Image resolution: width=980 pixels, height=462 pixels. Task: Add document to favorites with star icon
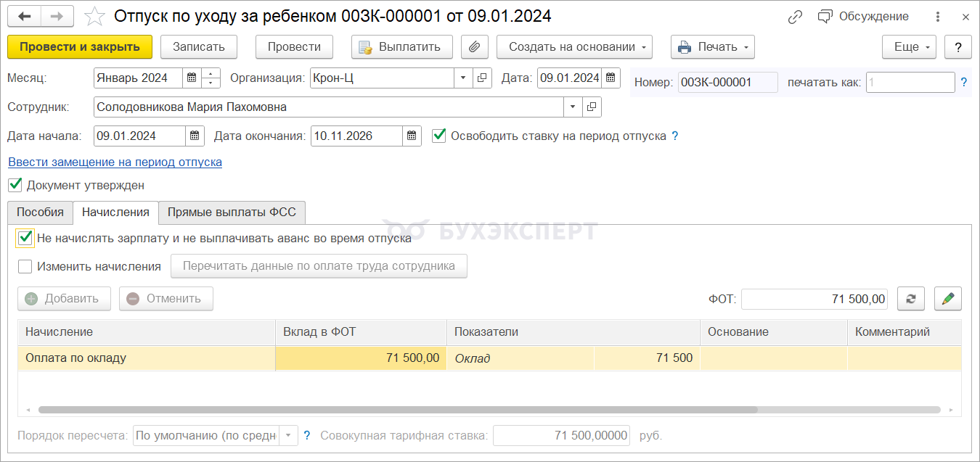pyautogui.click(x=95, y=16)
